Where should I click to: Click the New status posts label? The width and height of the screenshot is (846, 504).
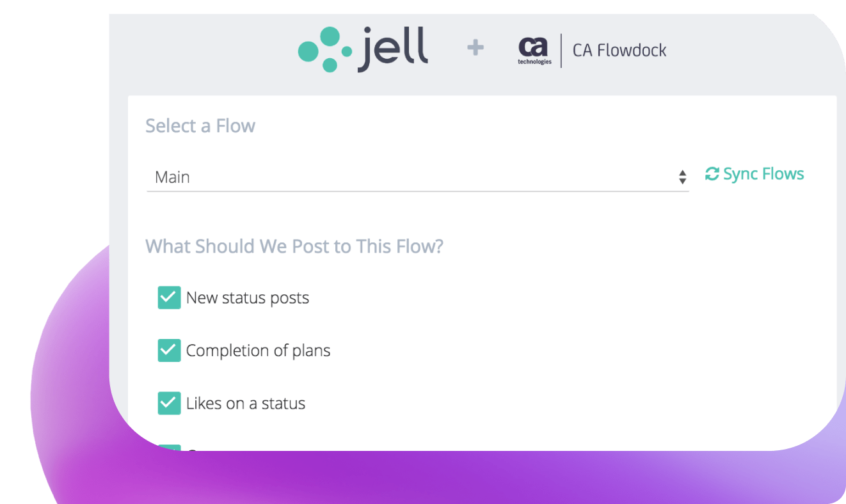[x=248, y=298]
